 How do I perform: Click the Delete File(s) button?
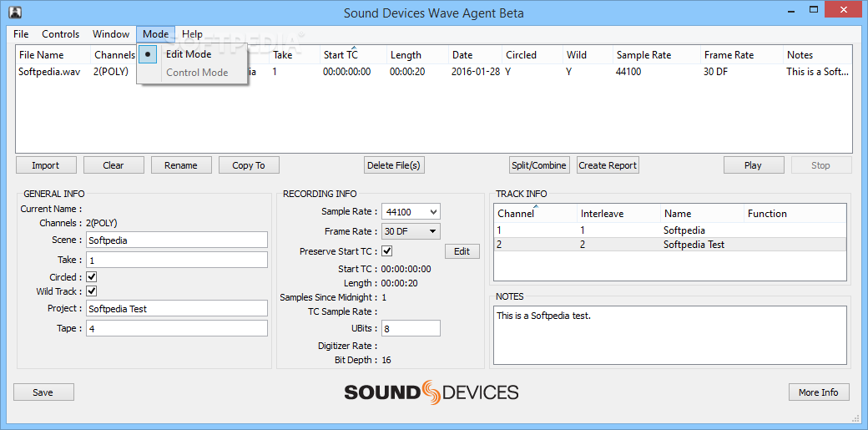point(394,165)
